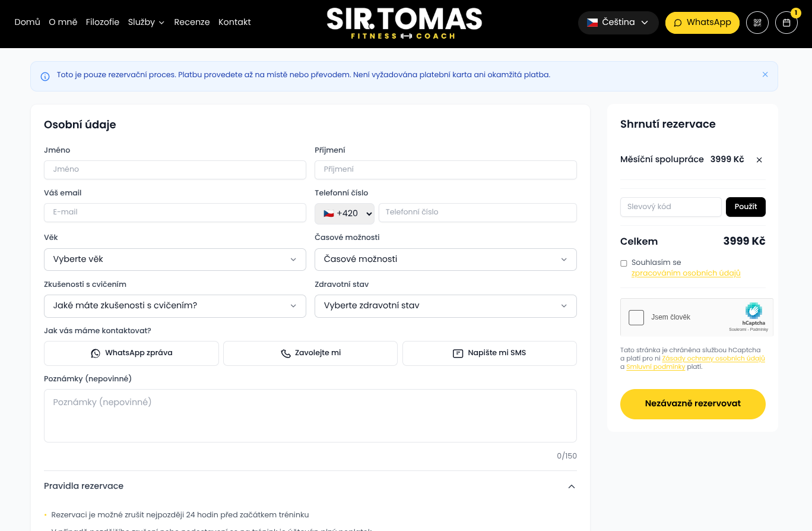Go to the Recenze page

pos(192,22)
